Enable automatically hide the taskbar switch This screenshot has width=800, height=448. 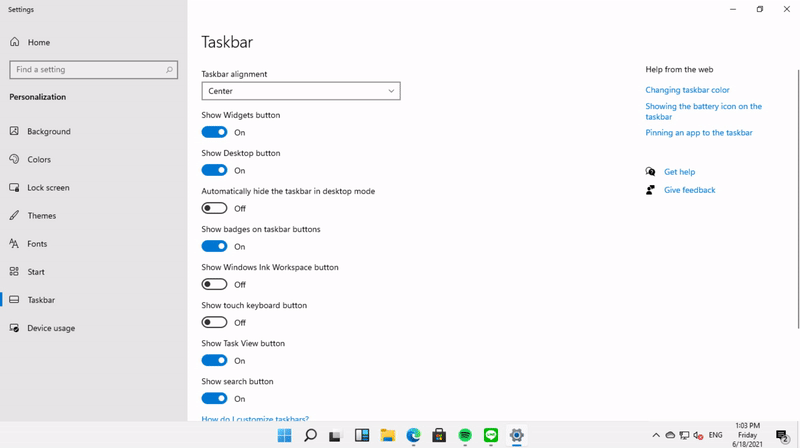click(214, 208)
